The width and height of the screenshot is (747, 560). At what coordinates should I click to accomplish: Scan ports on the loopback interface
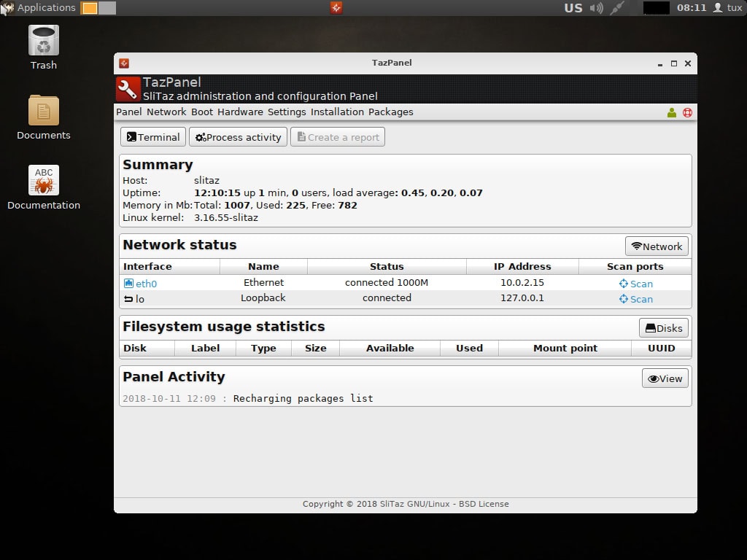[635, 299]
